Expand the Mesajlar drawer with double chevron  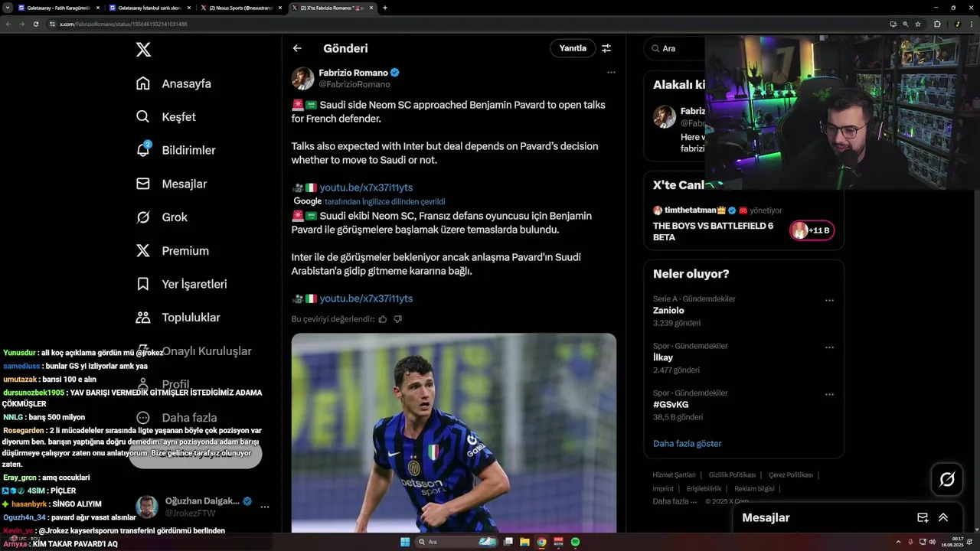coord(943,517)
